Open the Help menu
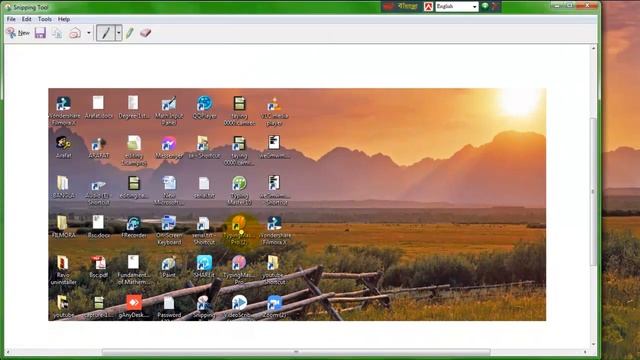640x360 pixels. (64, 19)
